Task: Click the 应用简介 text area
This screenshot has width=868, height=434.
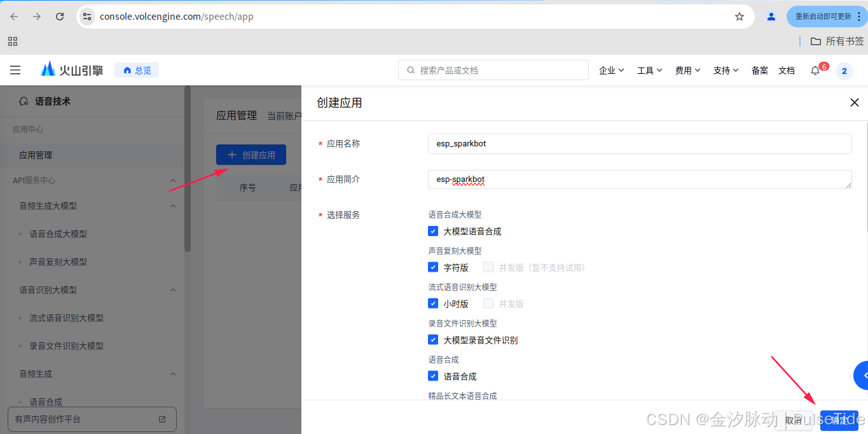Action: [640, 179]
